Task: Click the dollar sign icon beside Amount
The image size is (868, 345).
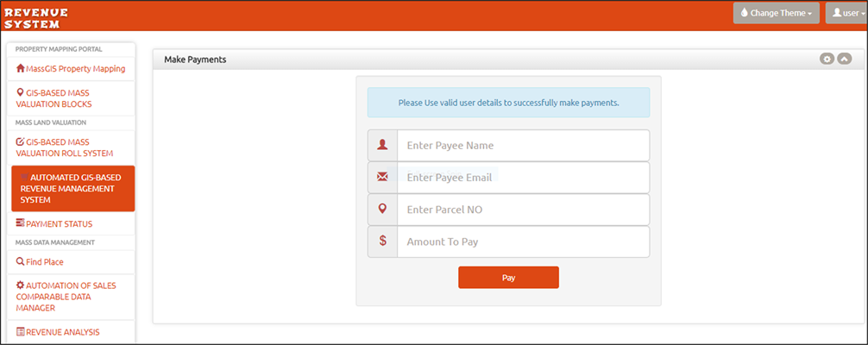Action: 382,241
